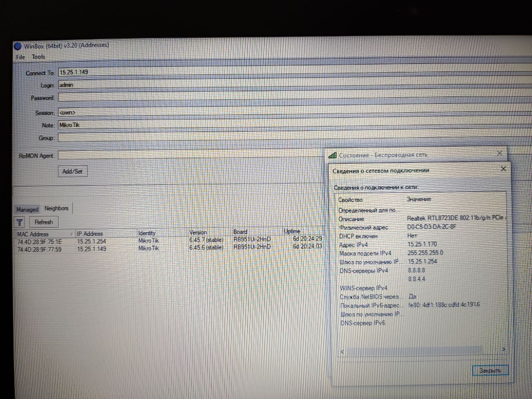The width and height of the screenshot is (532, 399).
Task: Click IP address 15.25.1.149 in neighbors list
Action: pos(91,249)
